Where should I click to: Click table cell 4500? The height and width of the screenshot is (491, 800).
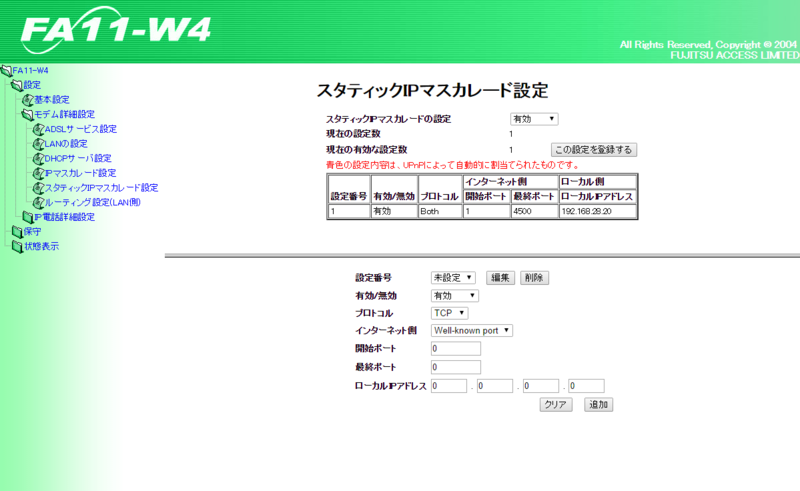coord(534,211)
